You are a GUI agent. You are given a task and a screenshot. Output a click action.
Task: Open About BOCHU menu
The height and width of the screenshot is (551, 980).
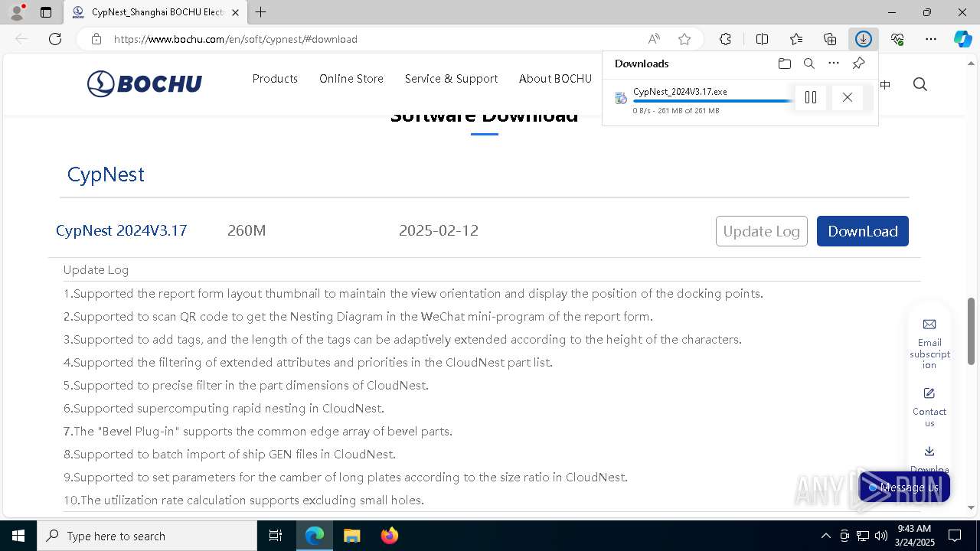[x=555, y=79]
